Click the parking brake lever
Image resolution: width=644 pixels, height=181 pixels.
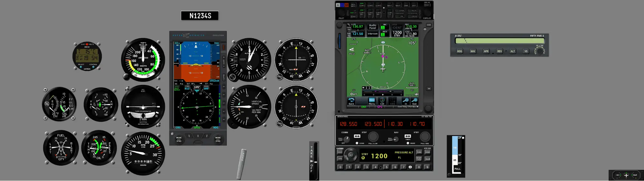click(241, 164)
